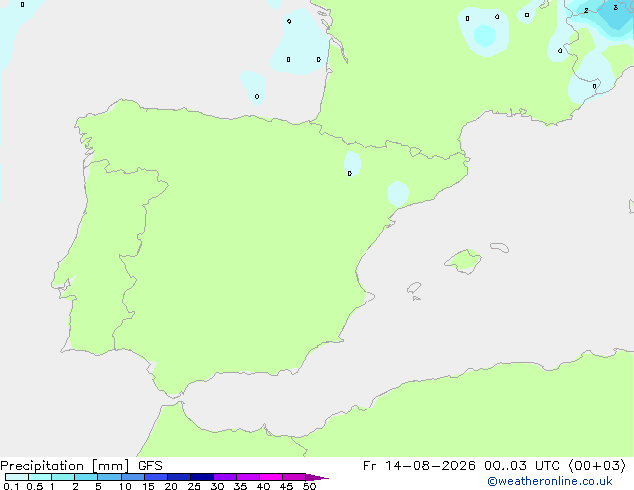Click the 'Precipitation [mm]' title text
Screen dimensions: 634x490
click(65, 466)
